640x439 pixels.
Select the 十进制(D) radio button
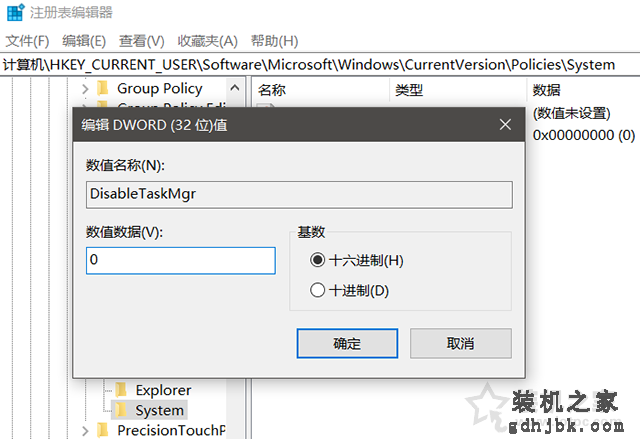(317, 290)
